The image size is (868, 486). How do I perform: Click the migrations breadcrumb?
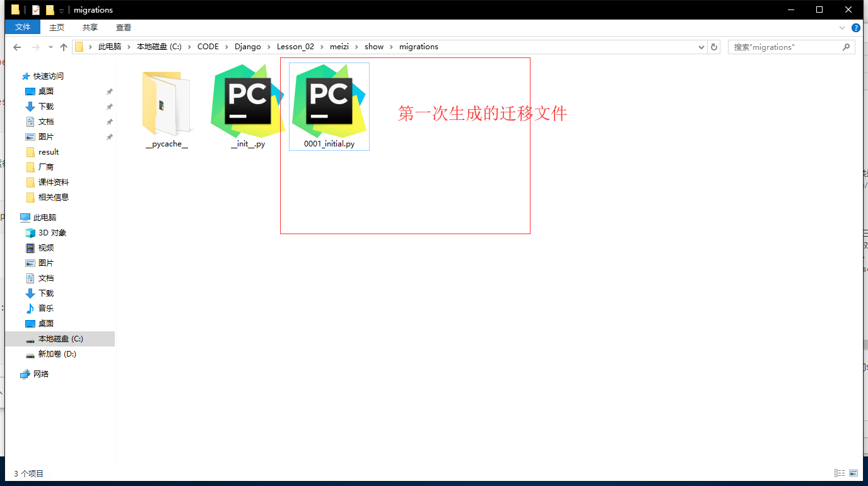[x=419, y=47]
